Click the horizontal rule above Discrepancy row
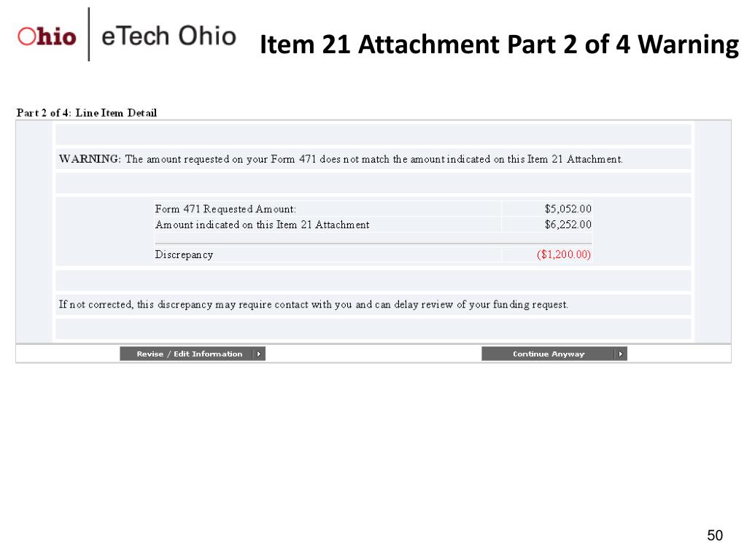The width and height of the screenshot is (747, 560). (373, 244)
